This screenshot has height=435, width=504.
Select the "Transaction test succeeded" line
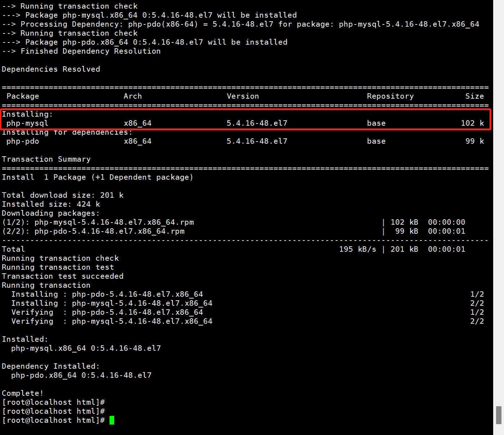[63, 276]
